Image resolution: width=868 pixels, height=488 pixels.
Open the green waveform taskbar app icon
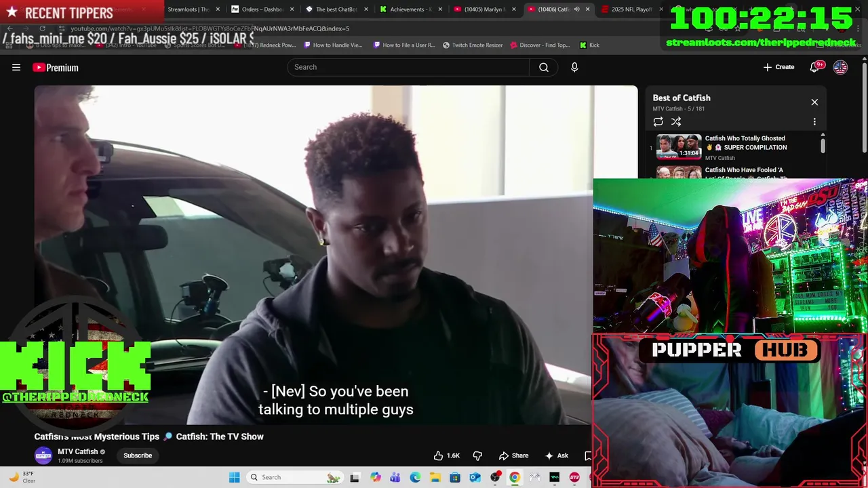[x=555, y=477]
